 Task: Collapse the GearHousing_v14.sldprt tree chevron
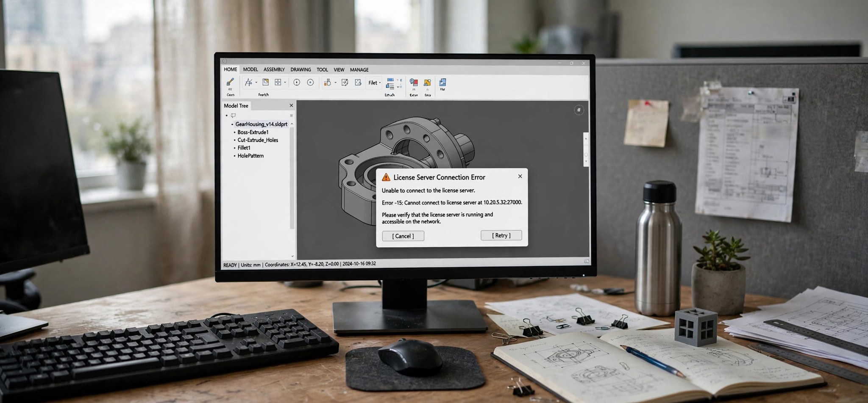292,124
